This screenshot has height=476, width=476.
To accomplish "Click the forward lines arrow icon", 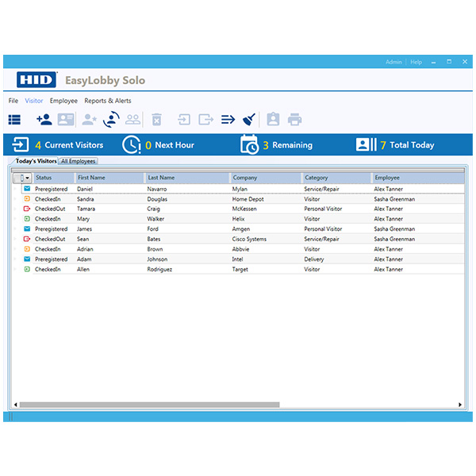I will coord(228,120).
